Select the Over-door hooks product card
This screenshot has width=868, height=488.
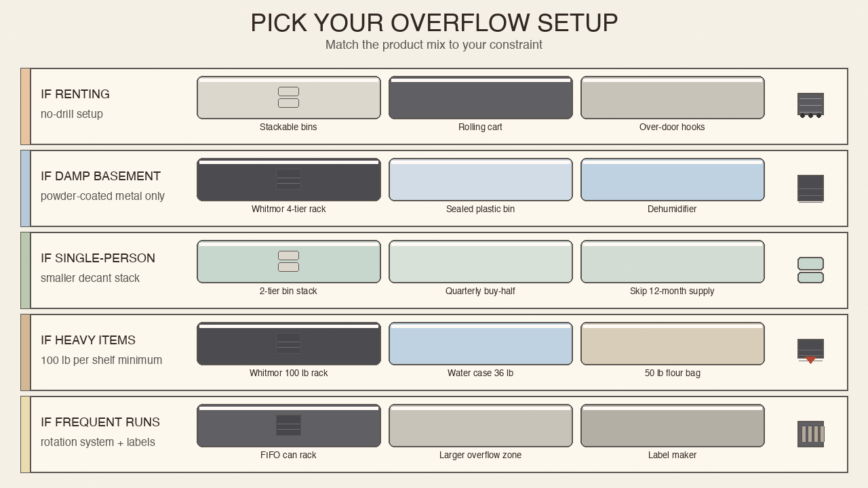tap(673, 98)
